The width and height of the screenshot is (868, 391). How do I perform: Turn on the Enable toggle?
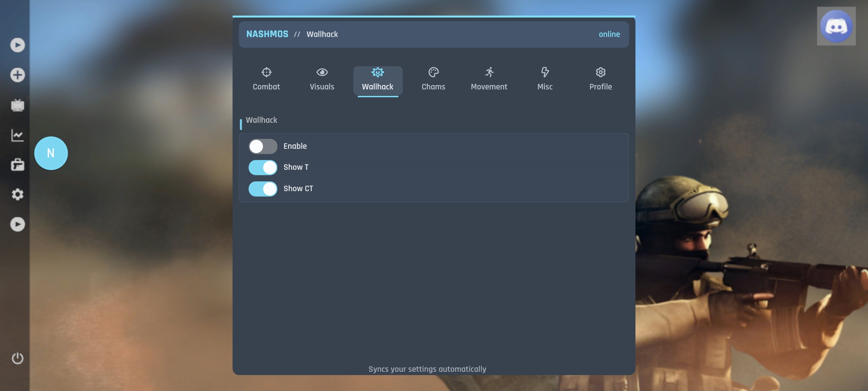pos(263,146)
